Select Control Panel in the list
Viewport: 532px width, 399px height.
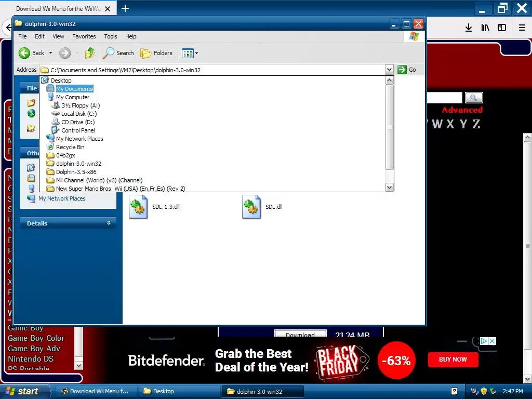(x=78, y=130)
